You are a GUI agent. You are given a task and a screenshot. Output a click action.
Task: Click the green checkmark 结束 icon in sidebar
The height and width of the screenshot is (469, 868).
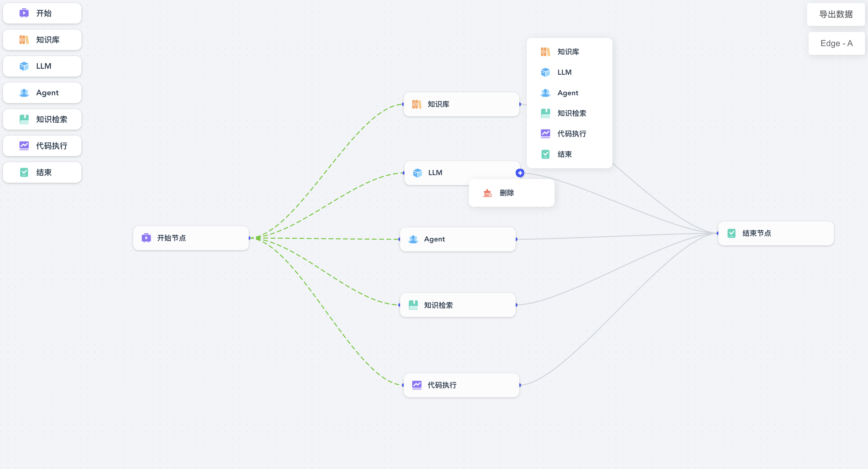[x=24, y=172]
